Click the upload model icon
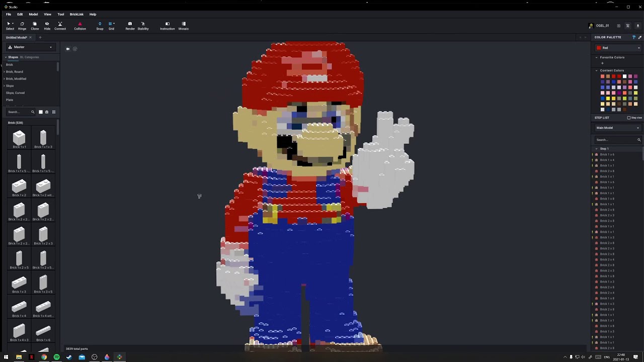 pos(637,26)
